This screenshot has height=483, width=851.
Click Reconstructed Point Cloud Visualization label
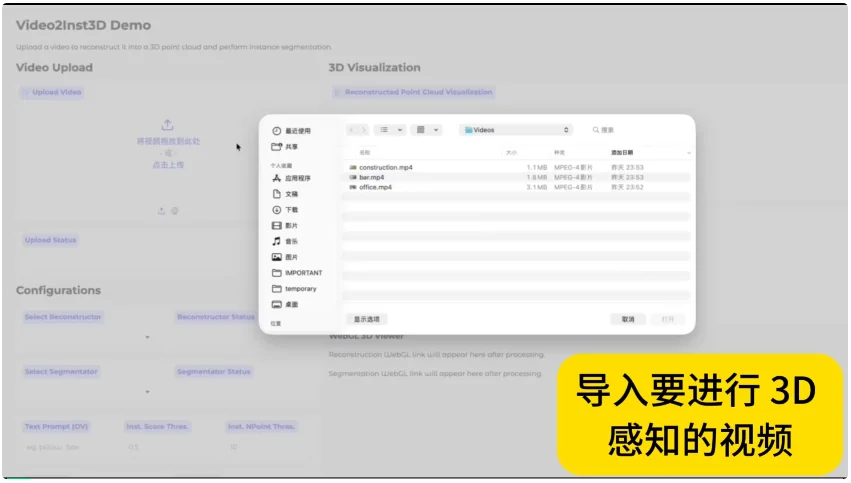point(414,92)
